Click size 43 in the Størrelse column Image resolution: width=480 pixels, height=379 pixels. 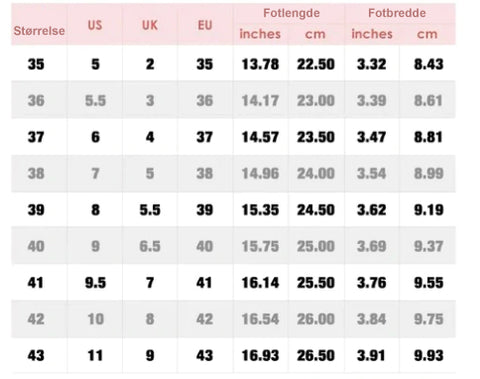click(36, 355)
